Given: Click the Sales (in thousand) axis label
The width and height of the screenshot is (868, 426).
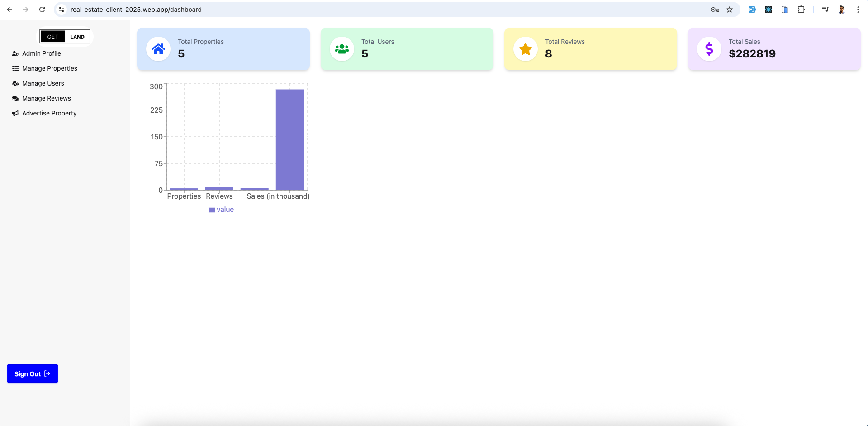Looking at the screenshot, I should (278, 196).
